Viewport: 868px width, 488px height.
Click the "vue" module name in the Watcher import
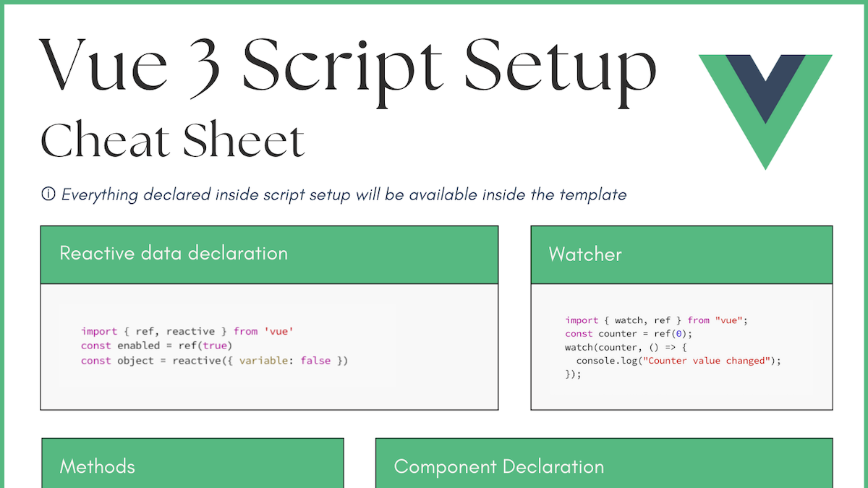click(x=729, y=320)
